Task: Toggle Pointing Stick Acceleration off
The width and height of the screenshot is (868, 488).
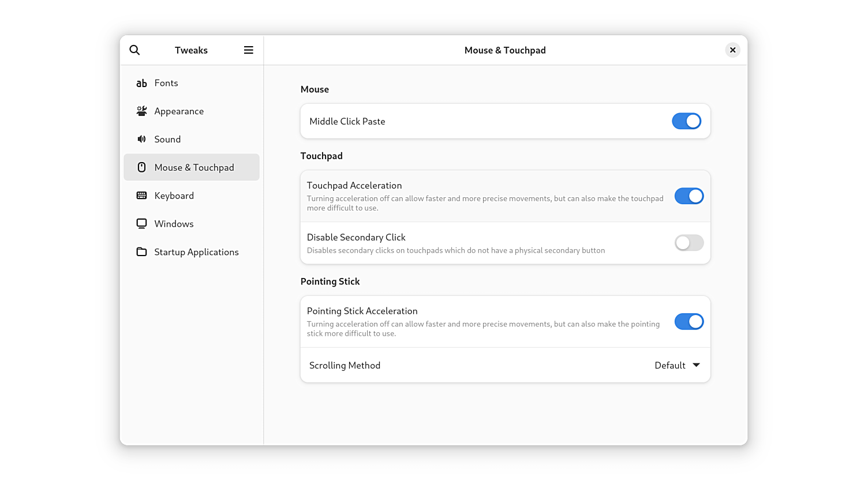Action: 689,322
